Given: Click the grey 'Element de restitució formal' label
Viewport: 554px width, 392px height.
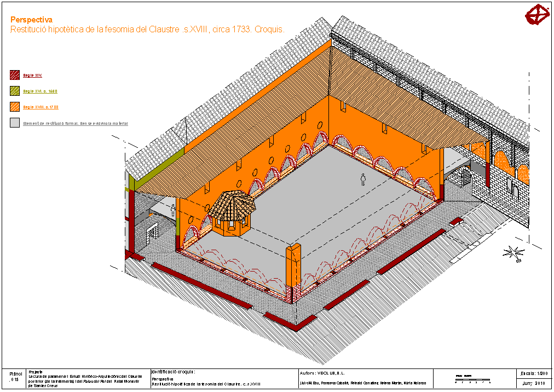Looking at the screenshot, I should (x=75, y=123).
